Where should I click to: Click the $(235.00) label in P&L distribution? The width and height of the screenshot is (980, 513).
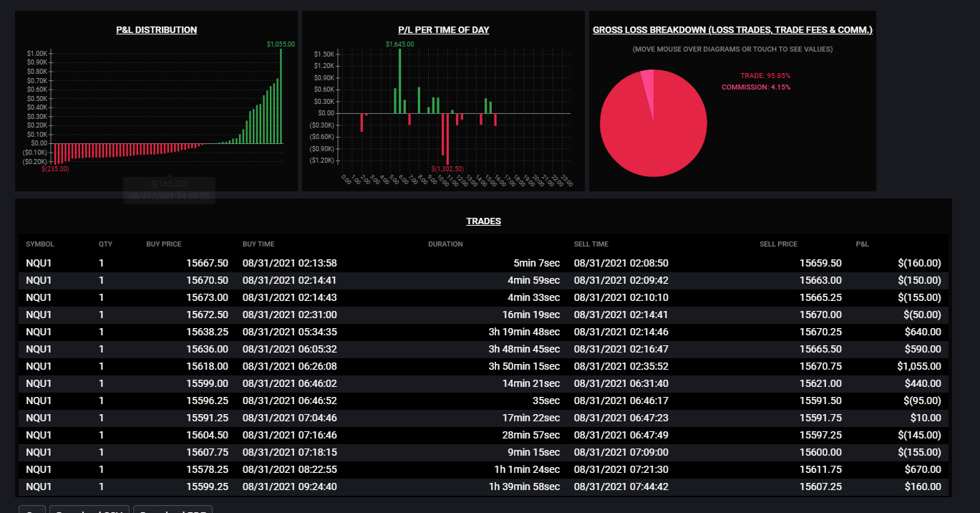click(55, 169)
